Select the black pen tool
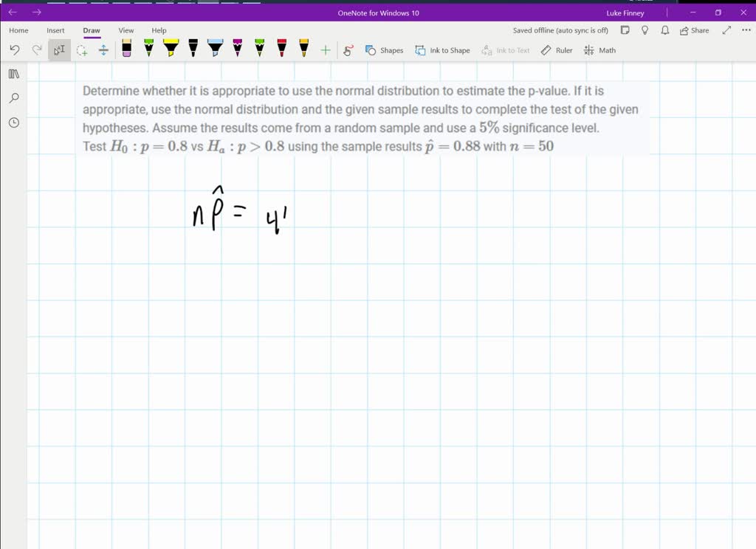The height and width of the screenshot is (549, 756). coord(193,49)
